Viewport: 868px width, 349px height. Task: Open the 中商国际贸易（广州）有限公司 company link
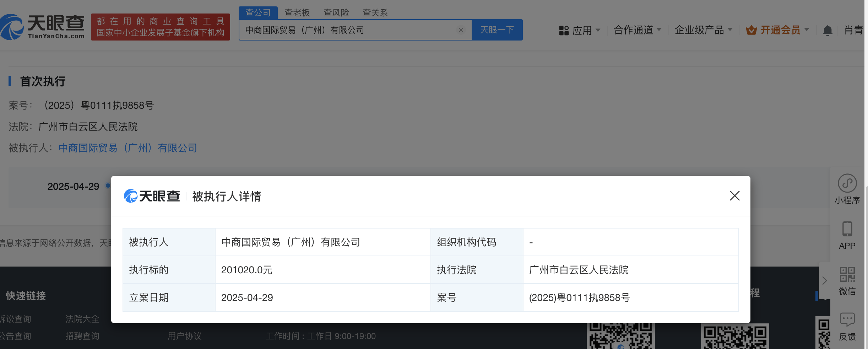click(128, 148)
